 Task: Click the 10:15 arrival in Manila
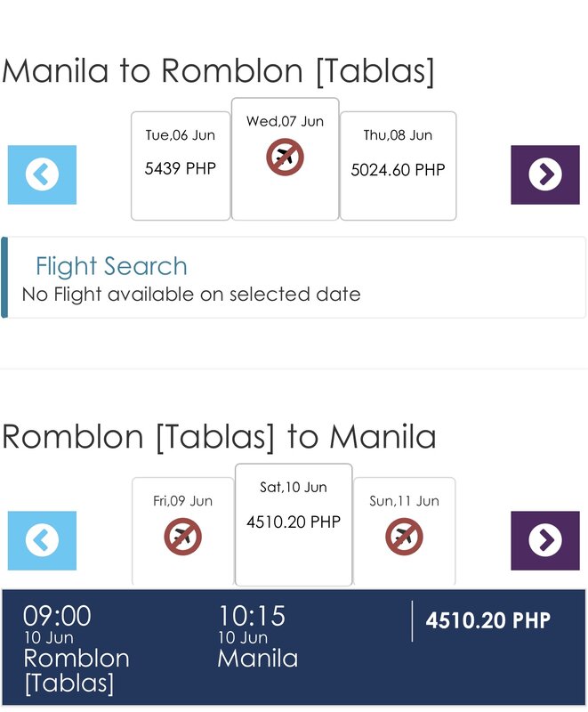[252, 616]
